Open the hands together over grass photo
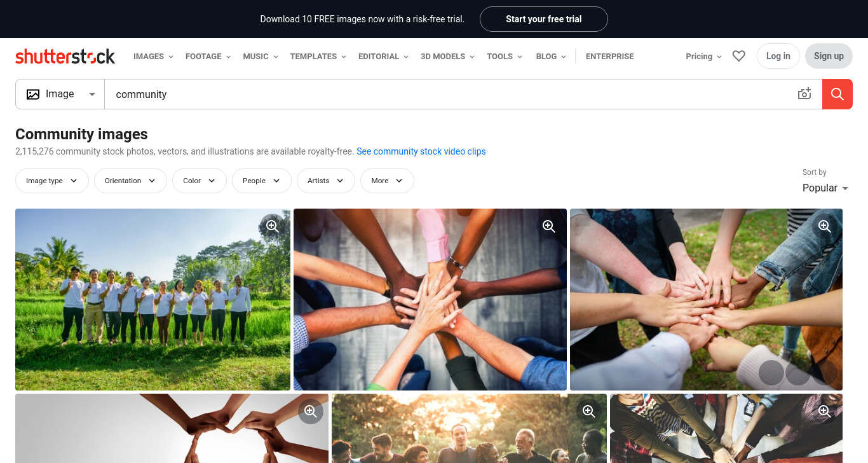 tap(706, 300)
